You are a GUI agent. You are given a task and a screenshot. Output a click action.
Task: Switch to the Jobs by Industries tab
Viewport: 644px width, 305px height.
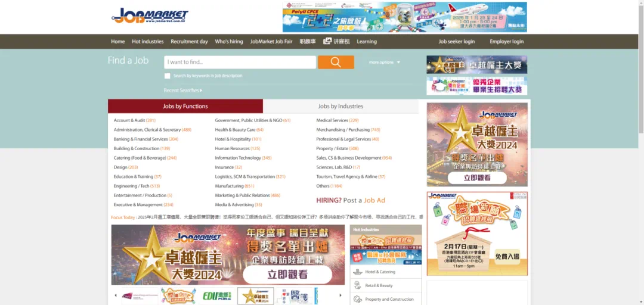coord(340,106)
